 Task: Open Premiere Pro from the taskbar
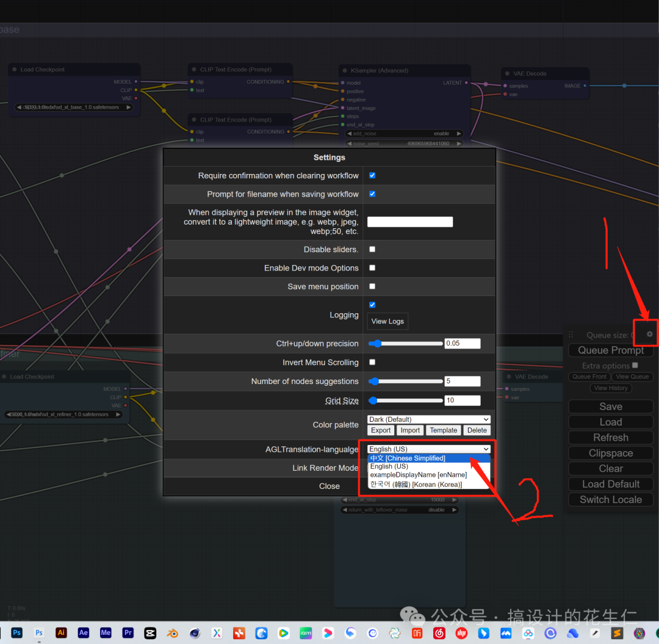point(128,633)
